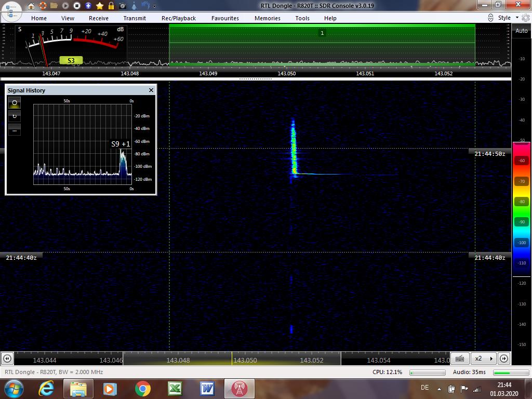Image resolution: width=532 pixels, height=399 pixels.
Task: Open the View ribbon tab
Action: point(68,18)
